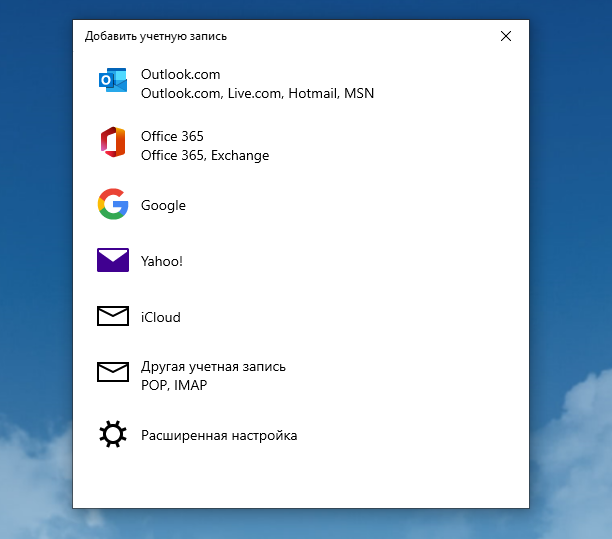The image size is (612, 539).
Task: Click the "Office 365, Exchange" subtitle text
Action: (205, 155)
